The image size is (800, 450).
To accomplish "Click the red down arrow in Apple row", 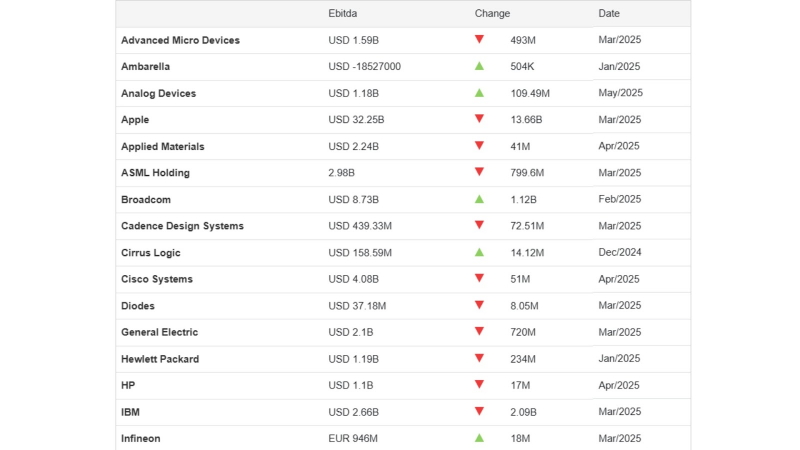I will click(x=479, y=119).
